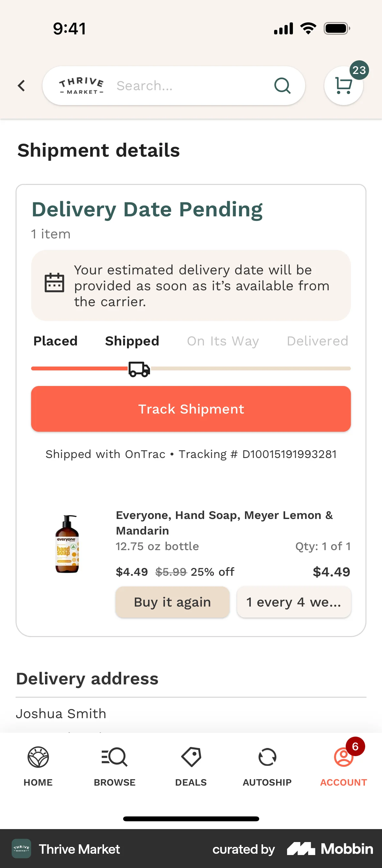Tap the search magnifier icon

[282, 86]
